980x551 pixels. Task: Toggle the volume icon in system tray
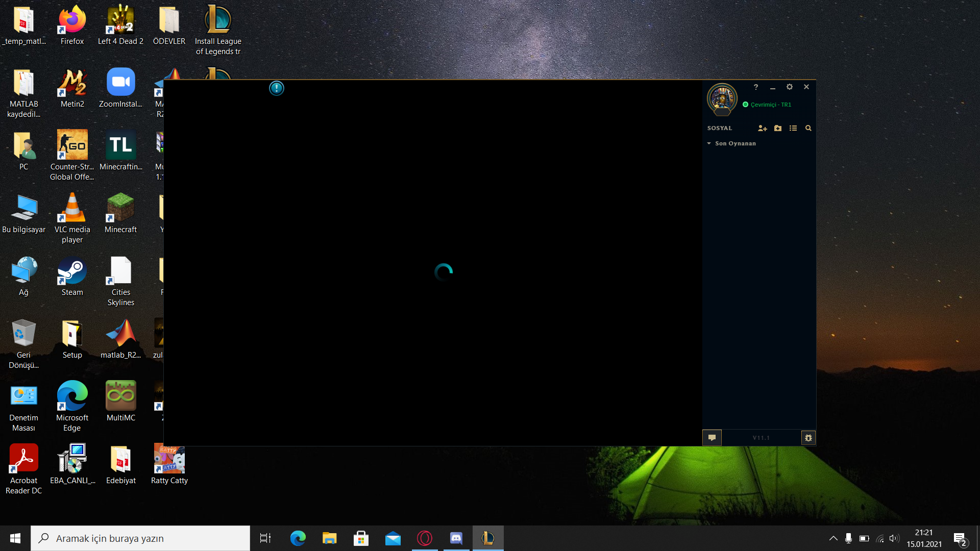coord(894,538)
